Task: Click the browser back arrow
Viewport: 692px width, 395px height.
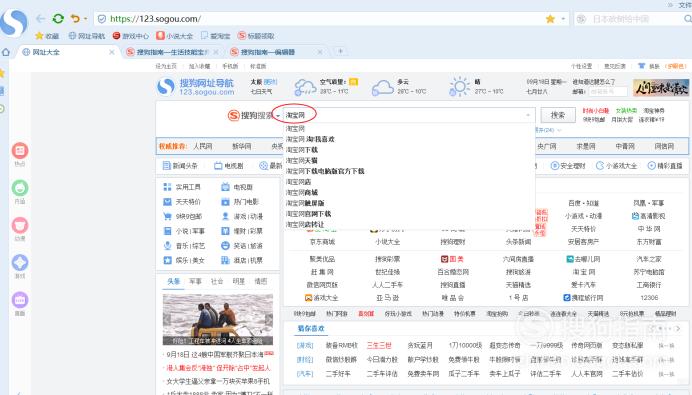Action: (x=41, y=19)
